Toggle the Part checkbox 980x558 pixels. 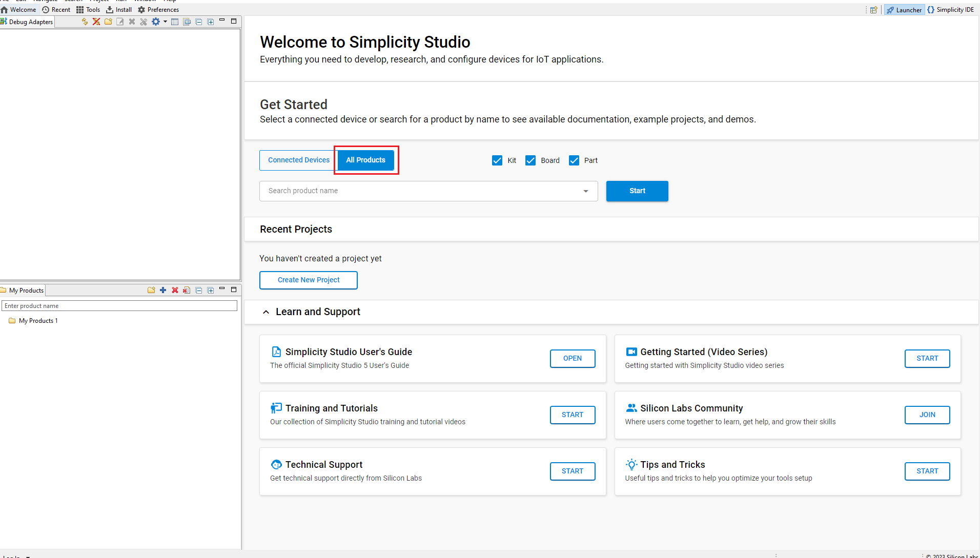pos(574,160)
